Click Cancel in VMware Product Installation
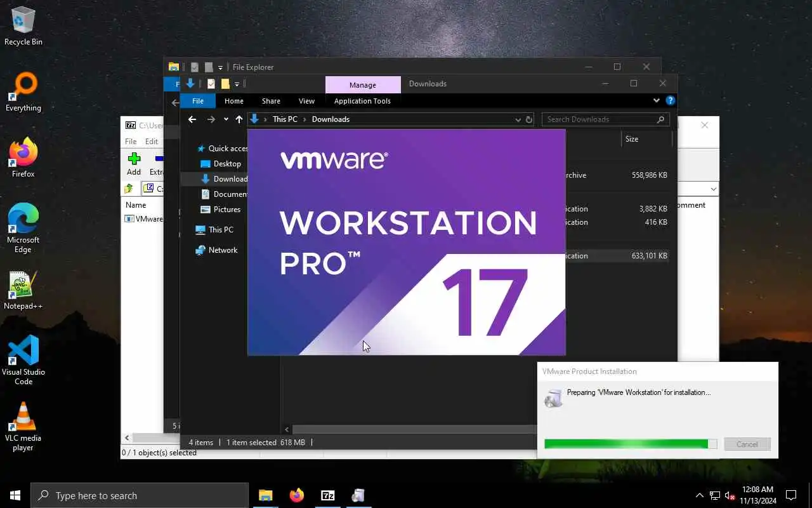This screenshot has height=508, width=812. [747, 444]
